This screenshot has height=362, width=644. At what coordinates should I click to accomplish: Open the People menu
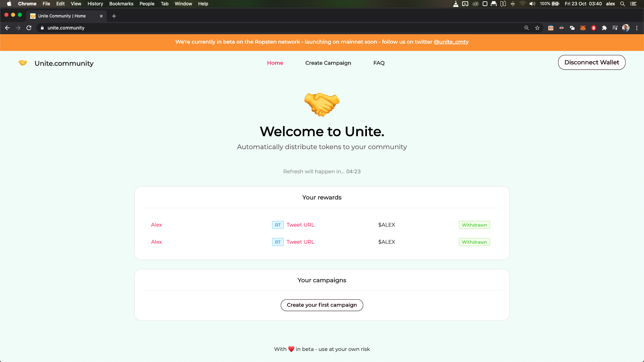(x=147, y=4)
